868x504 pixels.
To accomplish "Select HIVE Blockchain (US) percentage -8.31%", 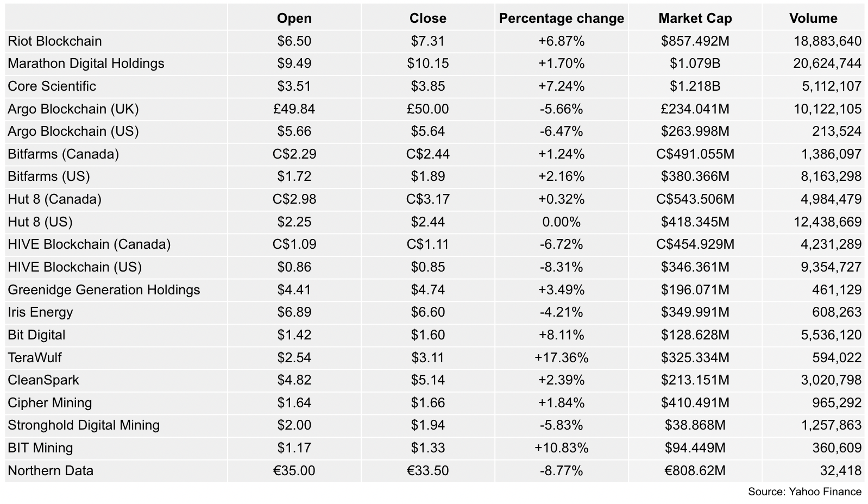I will 561,267.
